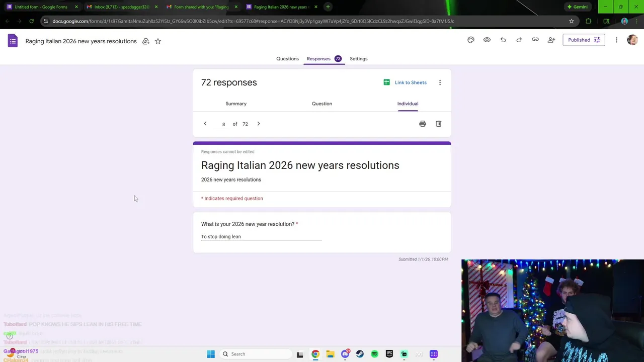Close the Untitled form browser tab
The image size is (644, 362).
click(x=76, y=7)
